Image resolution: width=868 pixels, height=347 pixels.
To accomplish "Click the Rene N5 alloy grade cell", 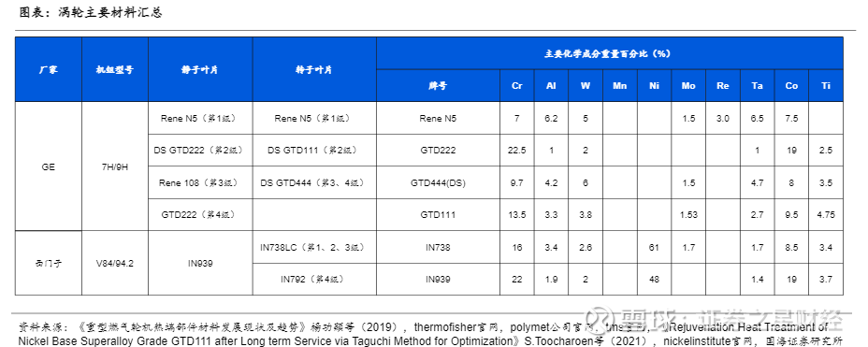I will [x=438, y=118].
